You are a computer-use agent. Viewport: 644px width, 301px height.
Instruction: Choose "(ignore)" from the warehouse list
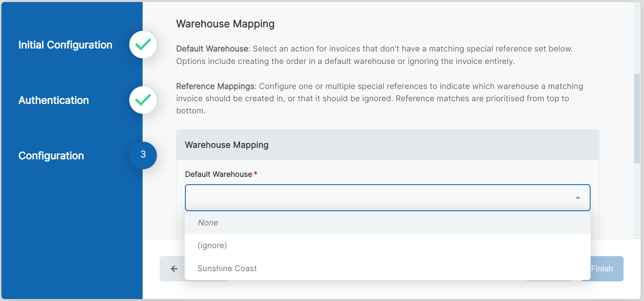tap(212, 245)
